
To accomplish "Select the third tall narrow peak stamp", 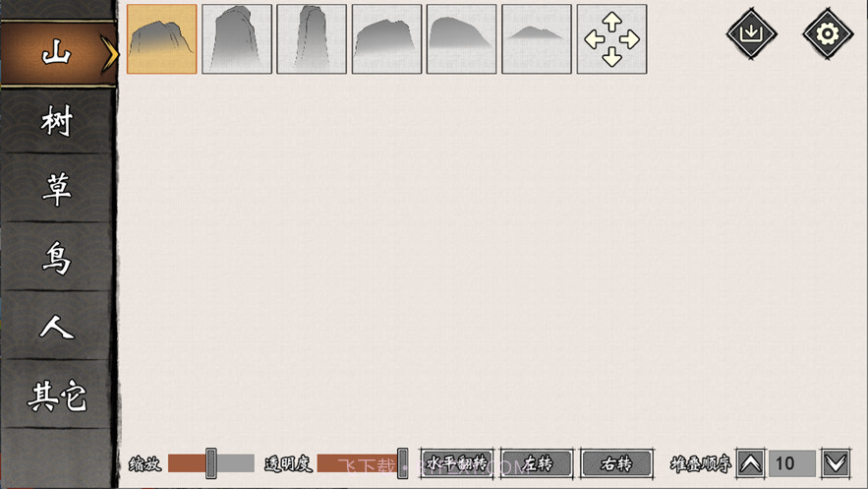I will (312, 39).
